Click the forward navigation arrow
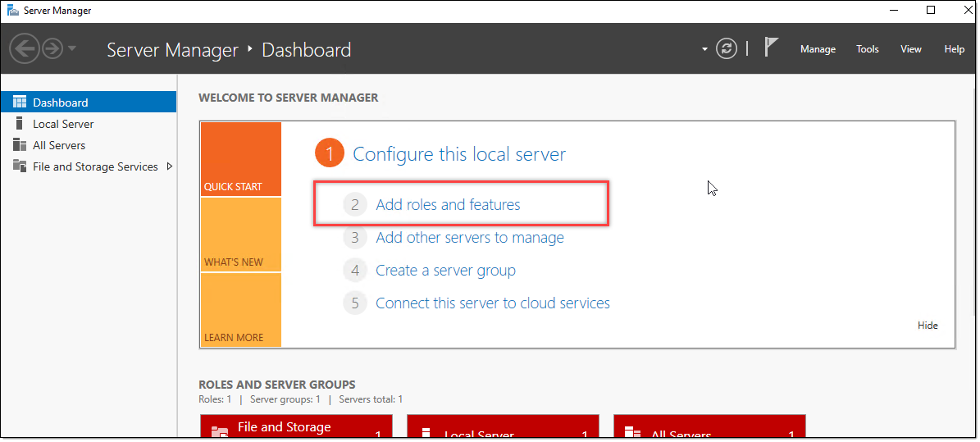This screenshot has width=980, height=442. [x=52, y=49]
